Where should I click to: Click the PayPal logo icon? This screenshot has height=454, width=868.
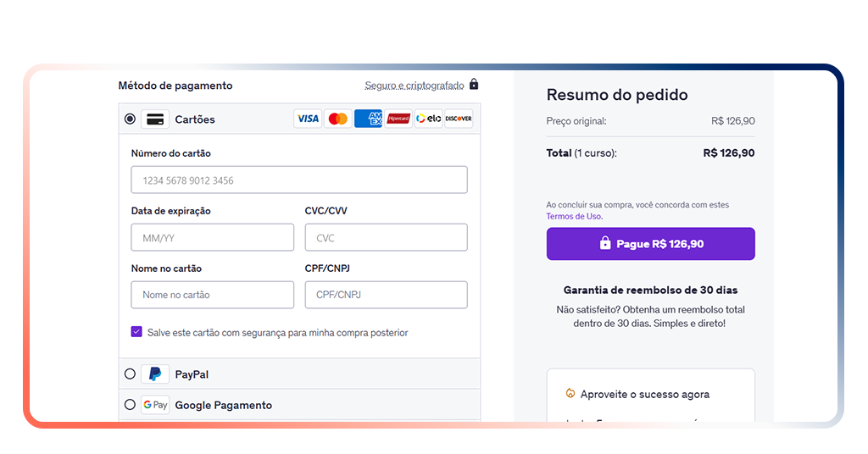[x=155, y=374]
